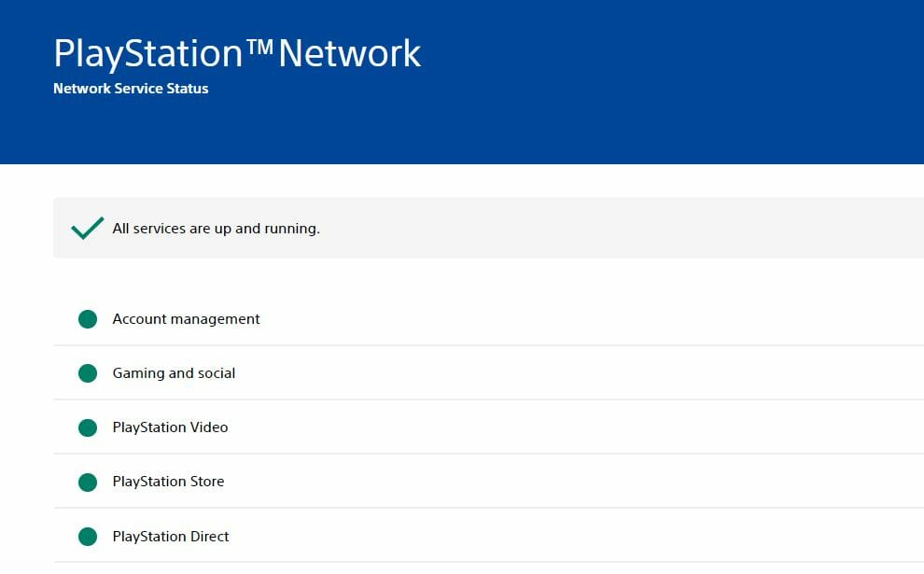Viewport: 924px width, 574px height.
Task: Click the PlayStation Store green status dot
Action: pos(88,482)
